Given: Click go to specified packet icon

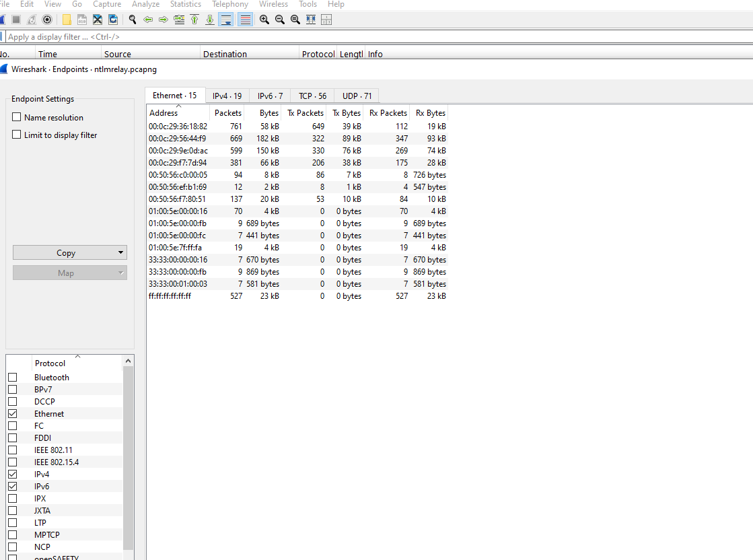Looking at the screenshot, I should click(x=179, y=20).
